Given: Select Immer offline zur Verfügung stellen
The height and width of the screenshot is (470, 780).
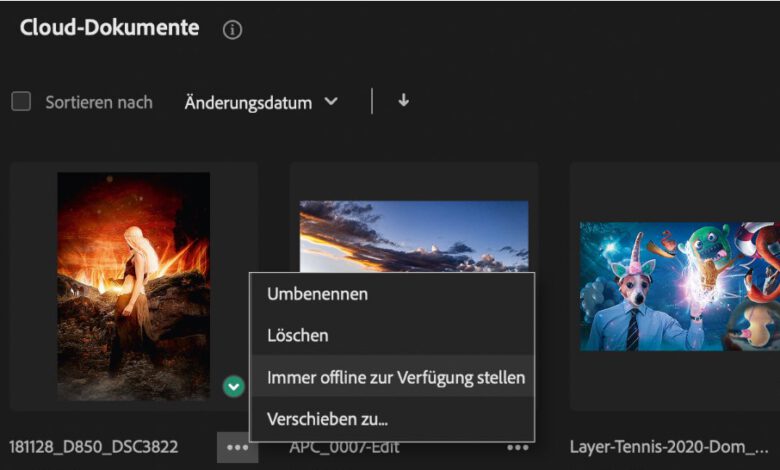Looking at the screenshot, I should click(392, 377).
